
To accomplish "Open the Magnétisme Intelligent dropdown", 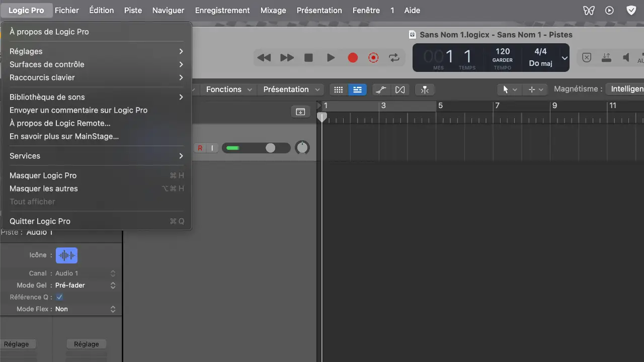I will 625,89.
